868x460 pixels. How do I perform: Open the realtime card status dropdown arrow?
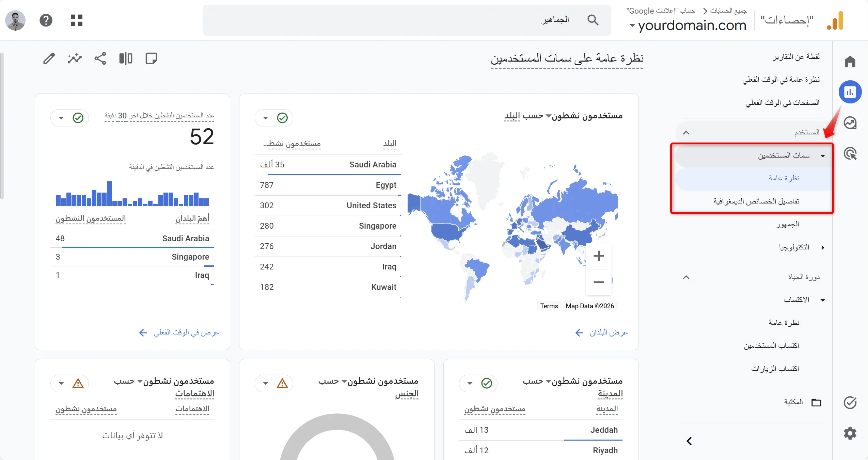click(61, 118)
